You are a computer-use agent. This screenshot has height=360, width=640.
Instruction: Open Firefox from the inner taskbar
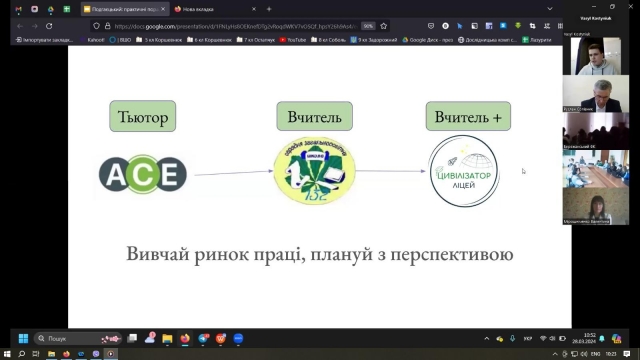pyautogui.click(x=185, y=338)
